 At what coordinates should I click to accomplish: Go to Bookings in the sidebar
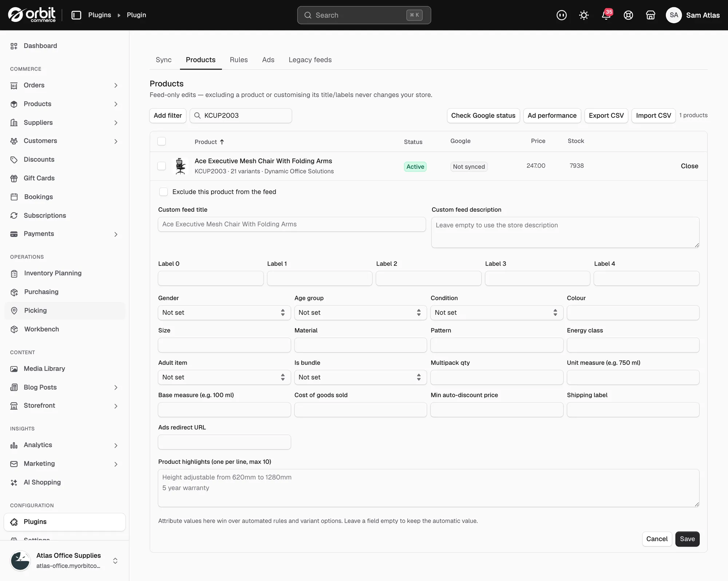tap(64, 197)
